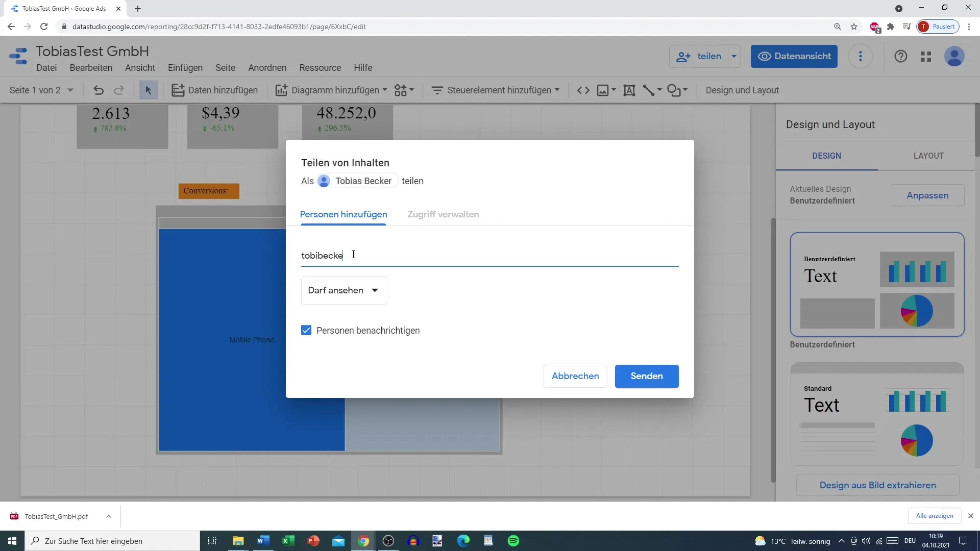Click the share teilen button
Screen dimensions: 980x551
click(x=699, y=56)
